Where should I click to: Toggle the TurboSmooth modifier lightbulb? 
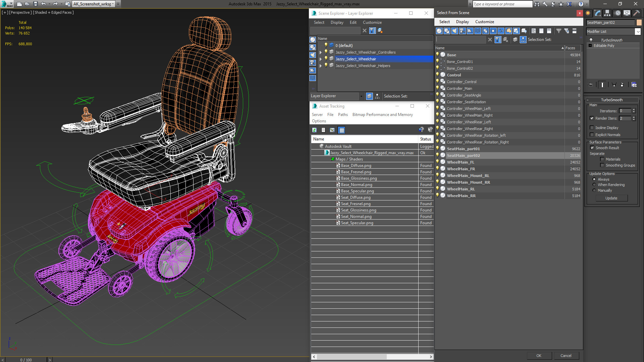(591, 40)
